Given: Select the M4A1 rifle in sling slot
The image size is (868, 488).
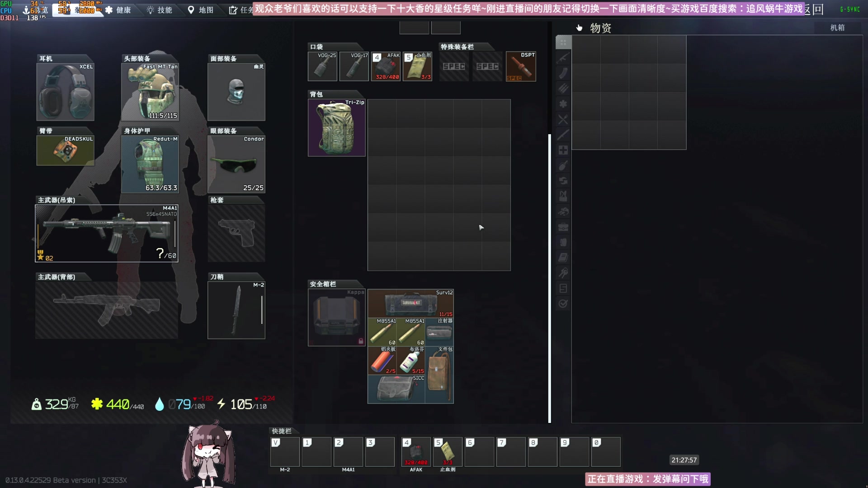Looking at the screenshot, I should [x=107, y=234].
